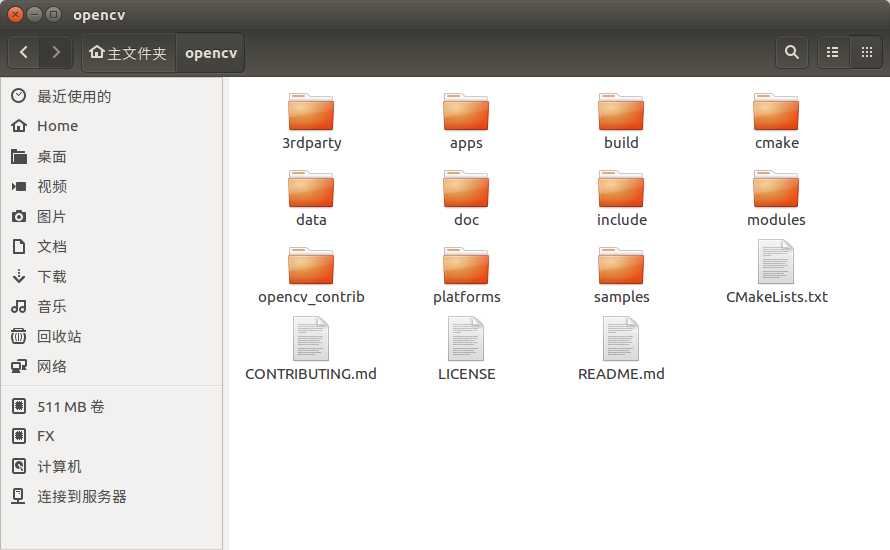Open 回收站 in the sidebar
The height and width of the screenshot is (550, 890).
111,337
